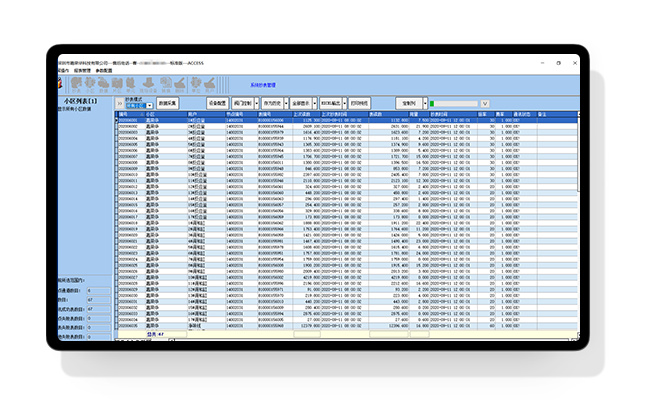Screen dimensions: 650x400
Task: Open the 参数配置 menu
Action: (104, 71)
